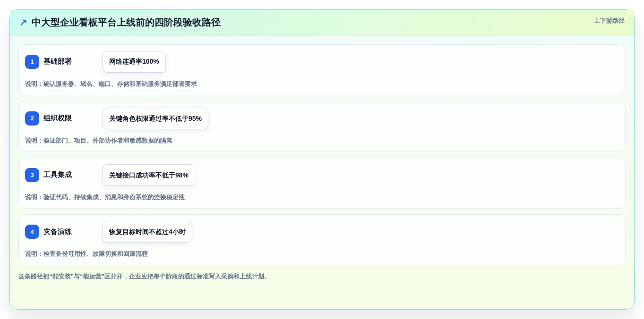644x319 pixels.
Task: Click the title 中大型企业看板平台上线前的四阶段验收路径
Action: pyautogui.click(x=126, y=22)
